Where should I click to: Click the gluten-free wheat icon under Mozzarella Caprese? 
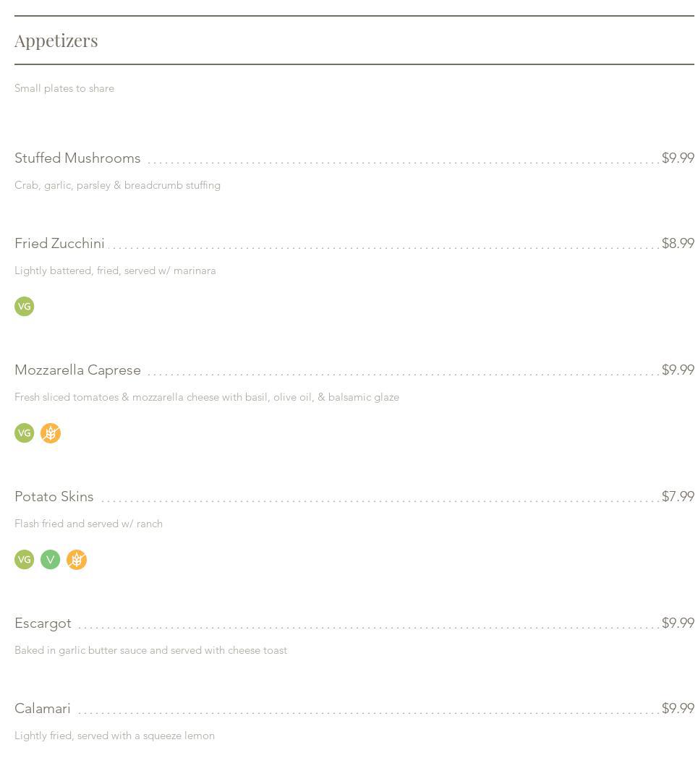tap(51, 433)
